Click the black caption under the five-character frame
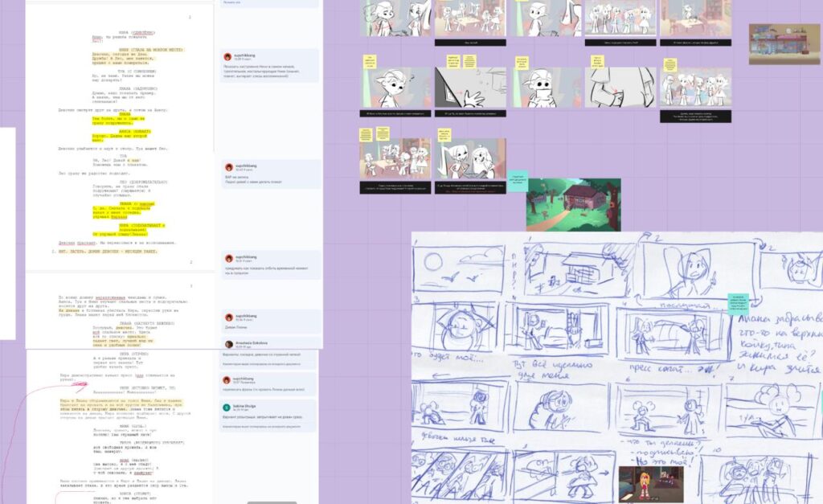The height and width of the screenshot is (504, 823). 695,117
